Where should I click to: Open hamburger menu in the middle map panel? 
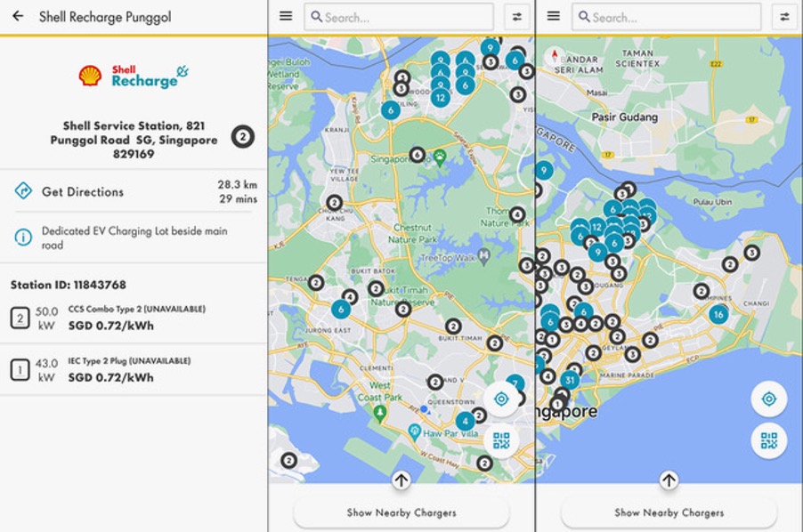tap(285, 16)
